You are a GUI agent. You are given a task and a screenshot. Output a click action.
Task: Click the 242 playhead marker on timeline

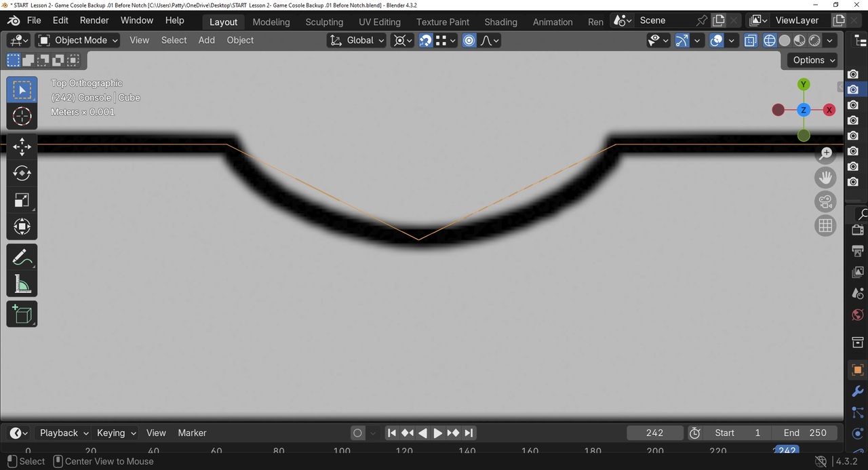(x=787, y=450)
